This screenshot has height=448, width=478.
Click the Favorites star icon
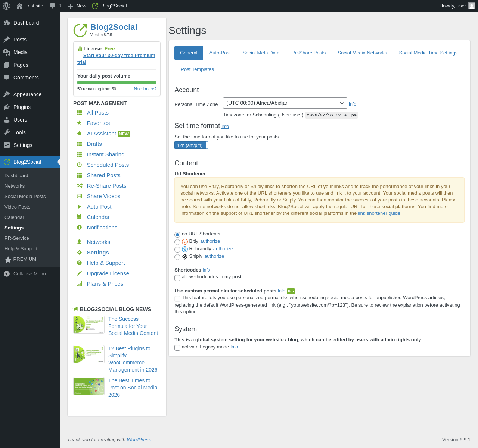point(79,123)
